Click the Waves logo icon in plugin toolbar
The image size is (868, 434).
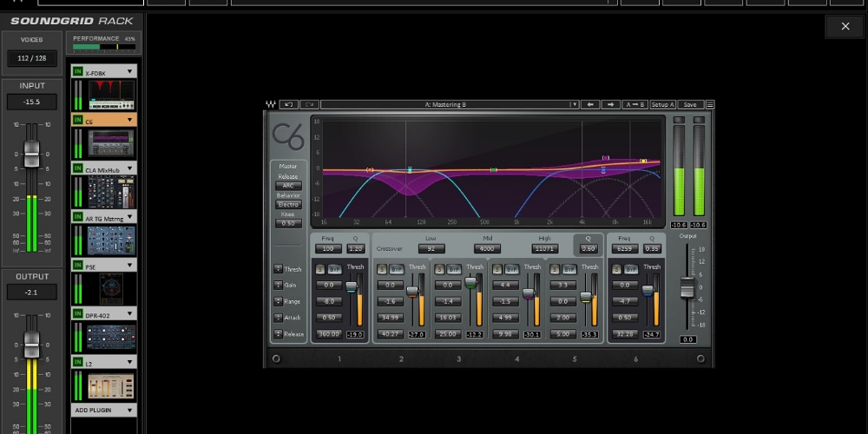coord(271,105)
